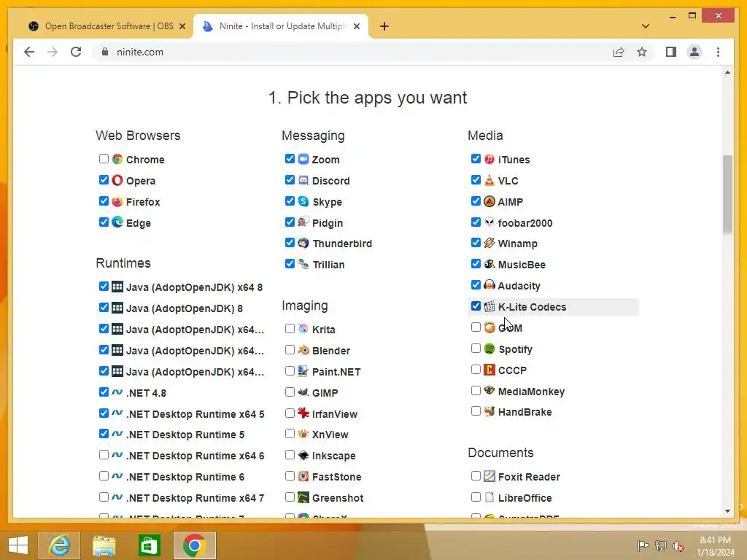The height and width of the screenshot is (560, 747).
Task: Check the Paint.NET checkbox
Action: coord(290,370)
